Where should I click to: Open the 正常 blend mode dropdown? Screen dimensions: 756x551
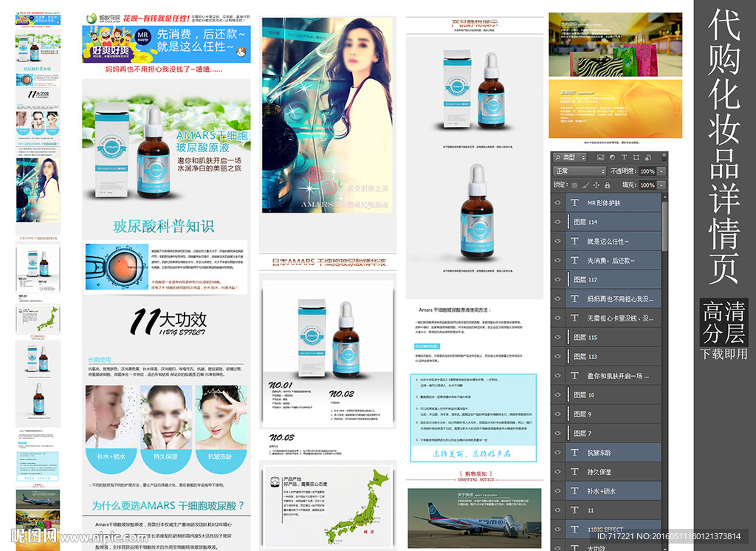click(x=579, y=171)
